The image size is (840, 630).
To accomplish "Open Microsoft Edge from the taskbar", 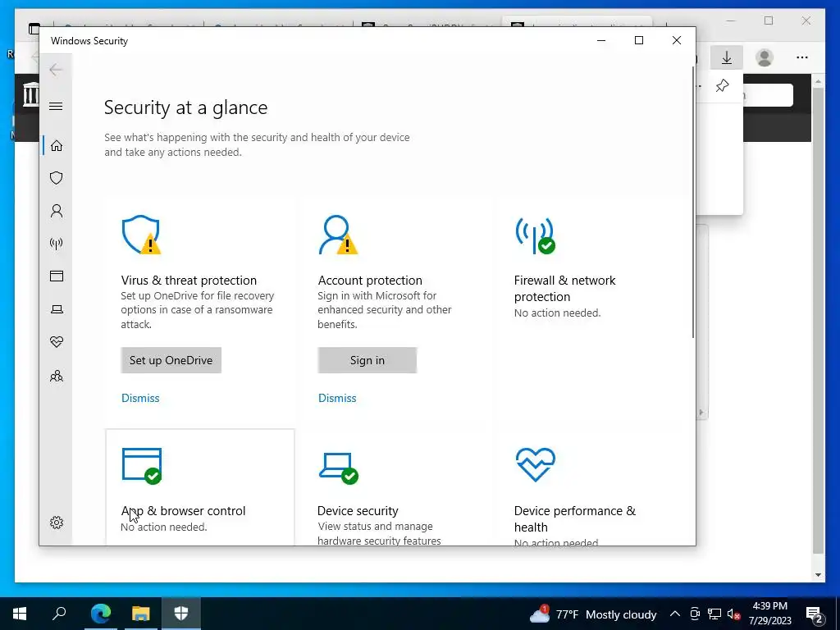I will (x=100, y=614).
